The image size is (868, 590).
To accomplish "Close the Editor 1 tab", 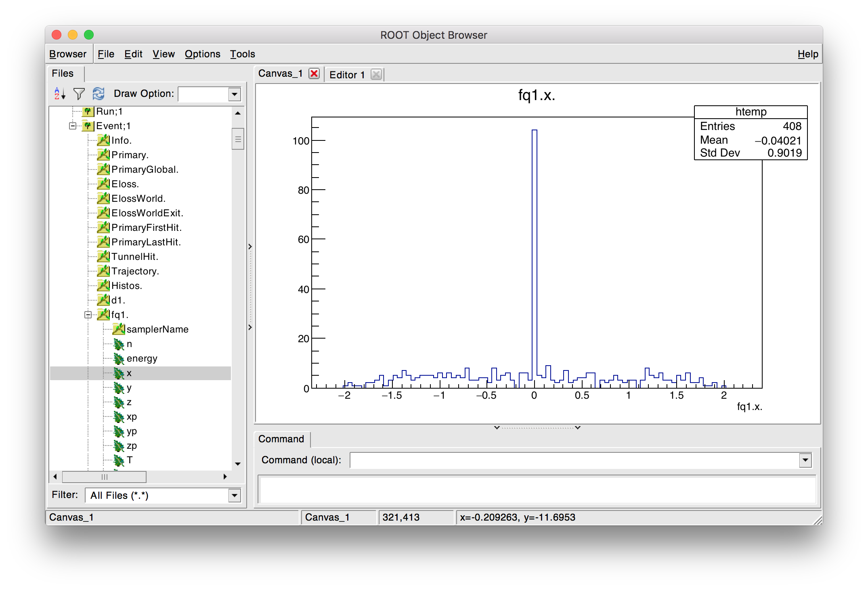I will pyautogui.click(x=376, y=74).
